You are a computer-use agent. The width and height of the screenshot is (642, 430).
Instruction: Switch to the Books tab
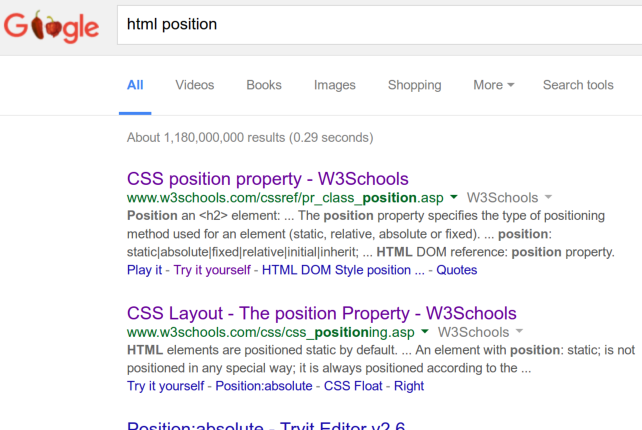[264, 85]
